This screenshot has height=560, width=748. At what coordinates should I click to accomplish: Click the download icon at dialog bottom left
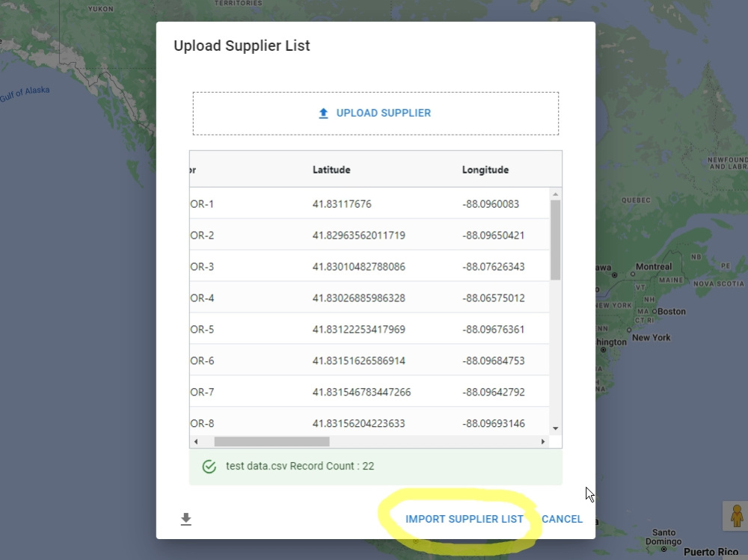(186, 518)
